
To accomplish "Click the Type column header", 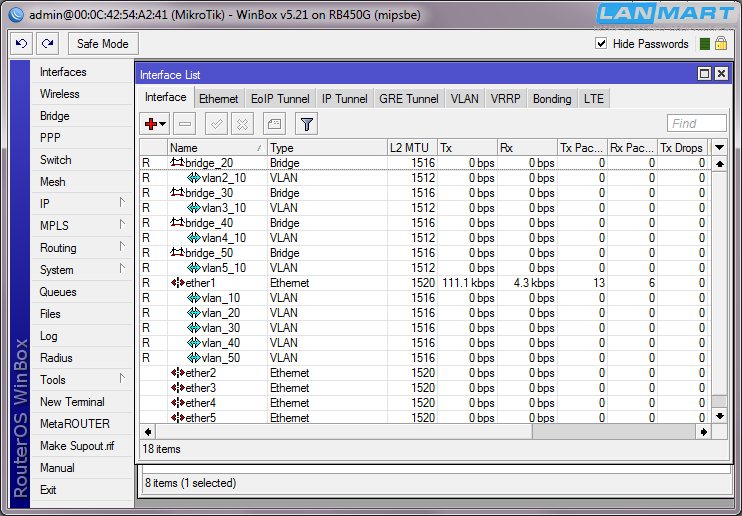I will tap(327, 148).
